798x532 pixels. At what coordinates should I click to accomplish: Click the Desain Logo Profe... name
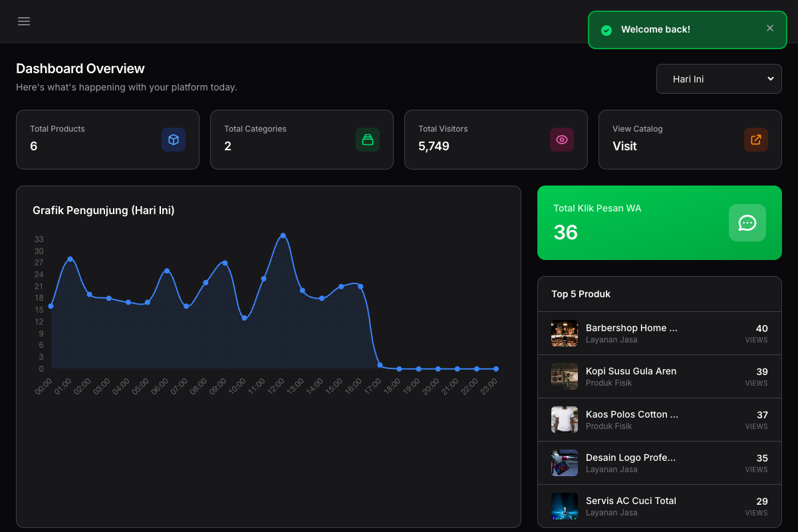click(x=630, y=458)
